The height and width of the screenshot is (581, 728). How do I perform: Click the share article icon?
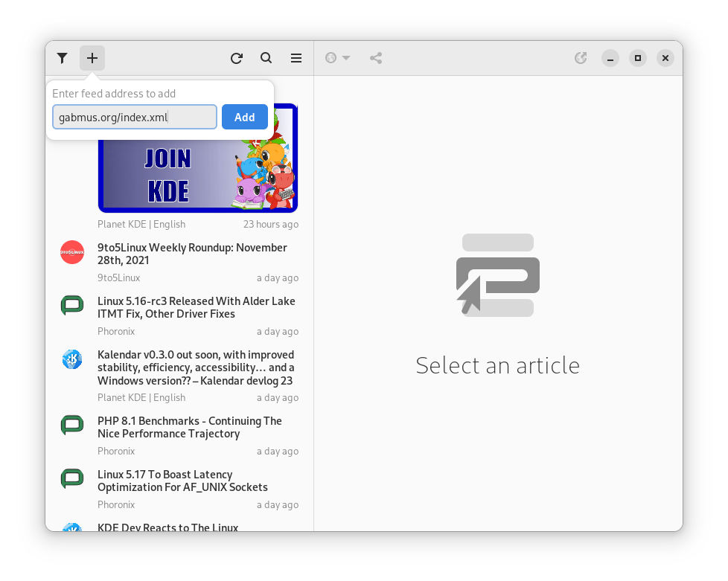[x=376, y=58]
